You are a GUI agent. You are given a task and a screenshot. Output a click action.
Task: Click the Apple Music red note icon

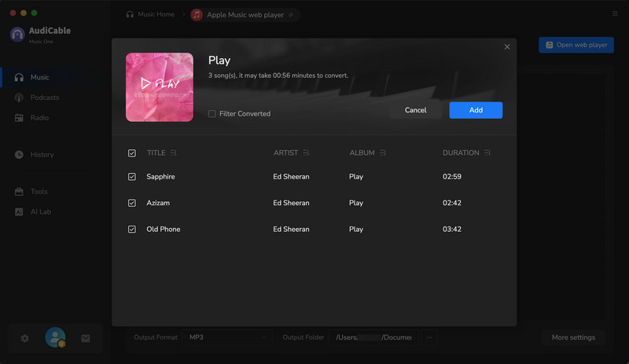click(197, 15)
